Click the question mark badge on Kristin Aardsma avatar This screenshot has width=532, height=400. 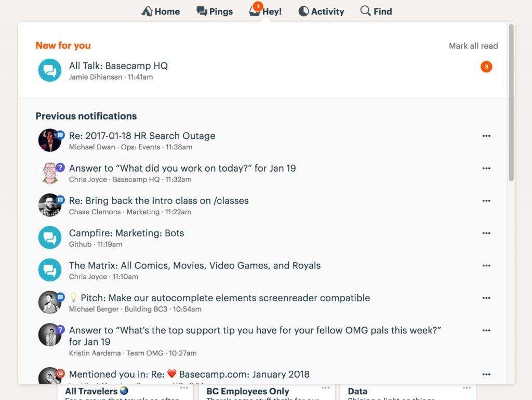[60, 329]
